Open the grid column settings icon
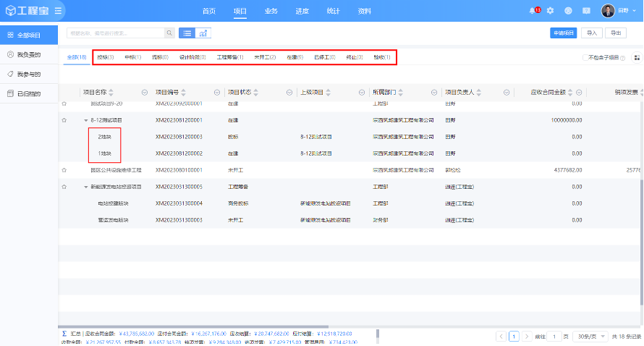The image size is (644, 346). click(637, 57)
